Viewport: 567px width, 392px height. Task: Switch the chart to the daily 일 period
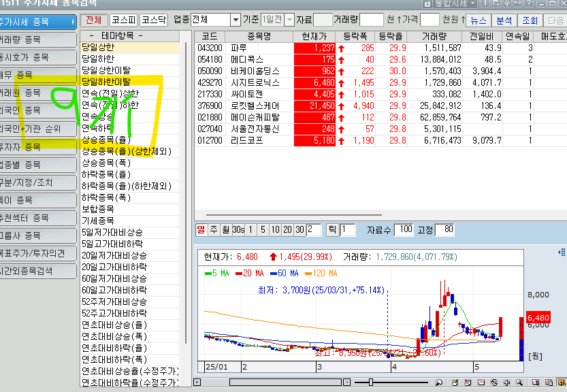(201, 229)
